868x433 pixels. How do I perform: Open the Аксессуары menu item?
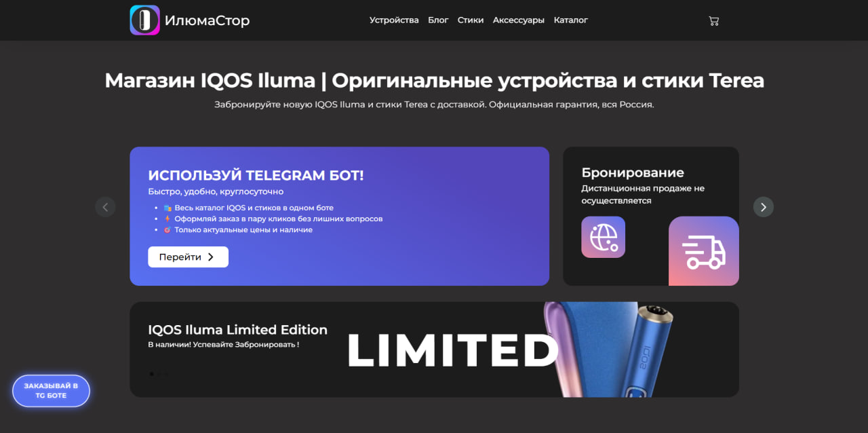[519, 20]
